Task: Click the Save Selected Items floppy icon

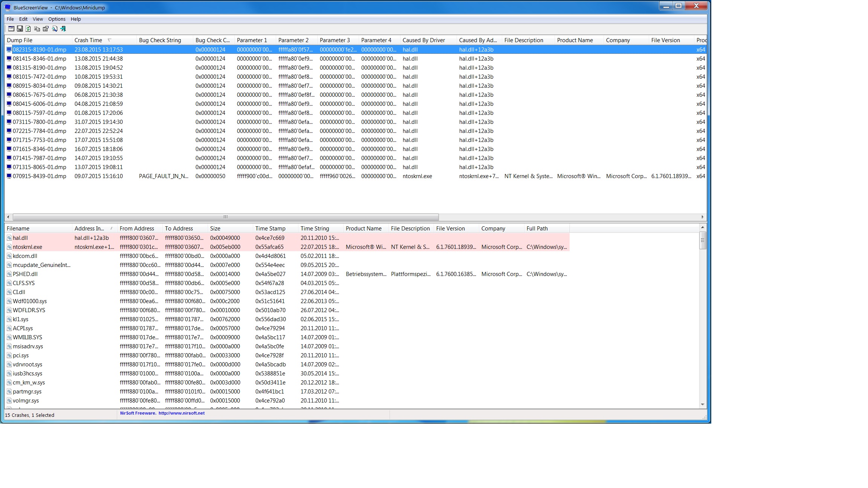Action: pyautogui.click(x=20, y=29)
